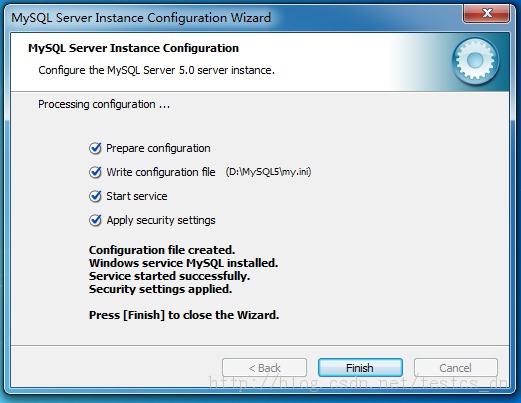Click the D:\MySQL5\my.ini file path
The width and height of the screenshot is (521, 403).
(x=268, y=172)
